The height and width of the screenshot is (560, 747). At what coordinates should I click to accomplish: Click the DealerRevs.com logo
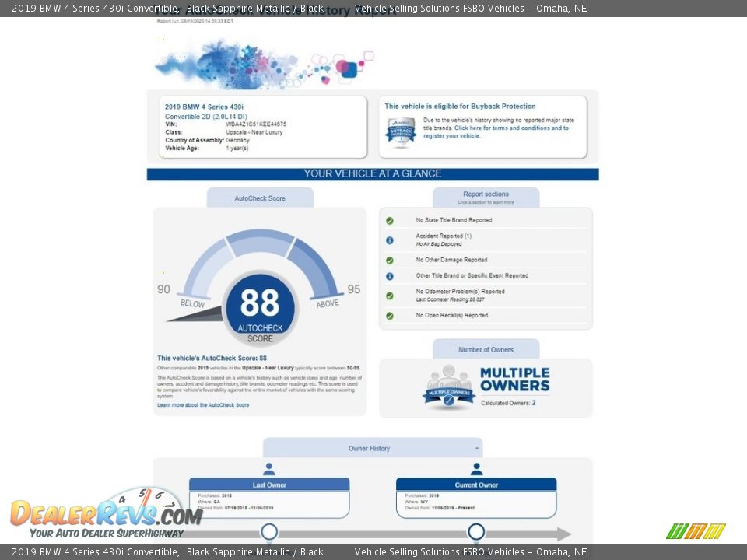click(106, 515)
